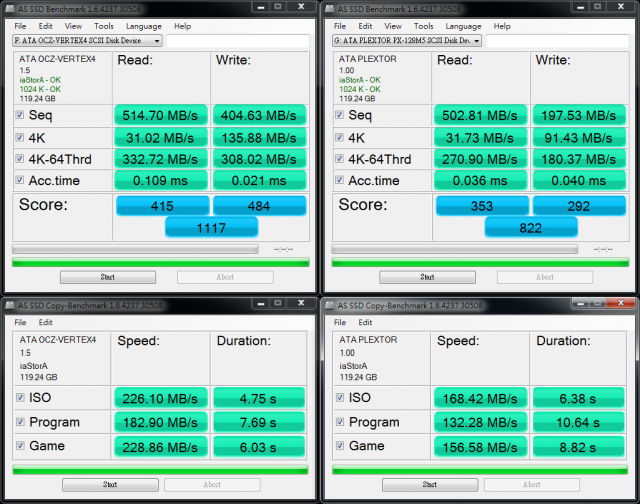Click empty text field beside OCZ-VERTEX4 drive selector
Viewport: 640px width, 504px height.
pyautogui.click(x=238, y=40)
